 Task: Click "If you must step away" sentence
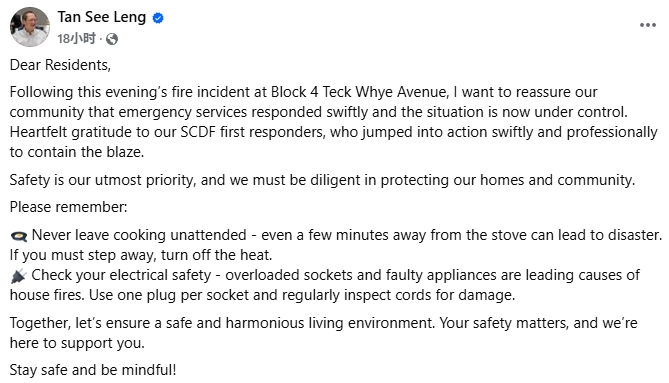(141, 255)
